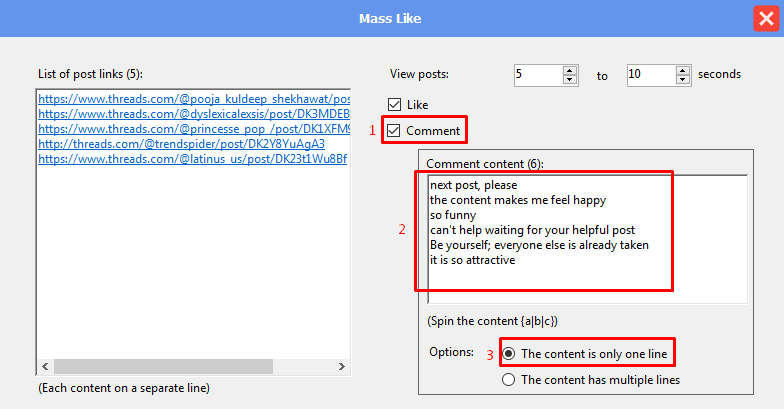Increase minimum view posts seconds
784x409 pixels.
pos(570,70)
